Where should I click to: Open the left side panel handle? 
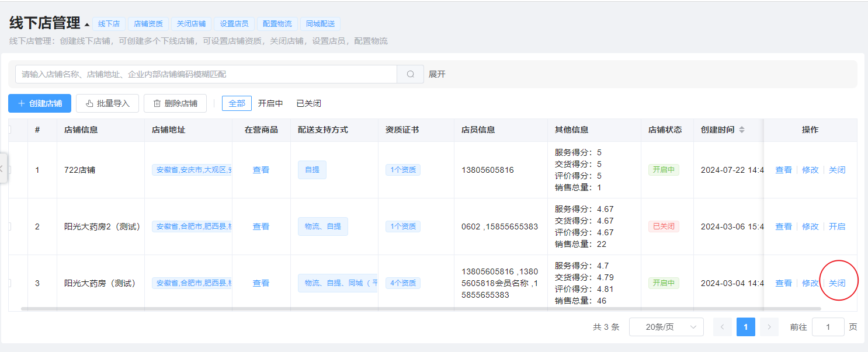click(2, 168)
